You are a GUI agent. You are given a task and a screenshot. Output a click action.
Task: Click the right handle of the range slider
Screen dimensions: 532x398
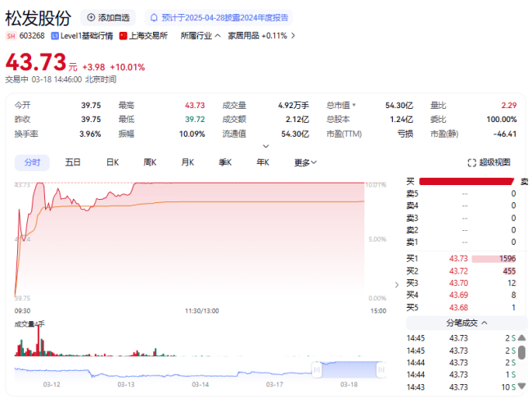(381, 369)
